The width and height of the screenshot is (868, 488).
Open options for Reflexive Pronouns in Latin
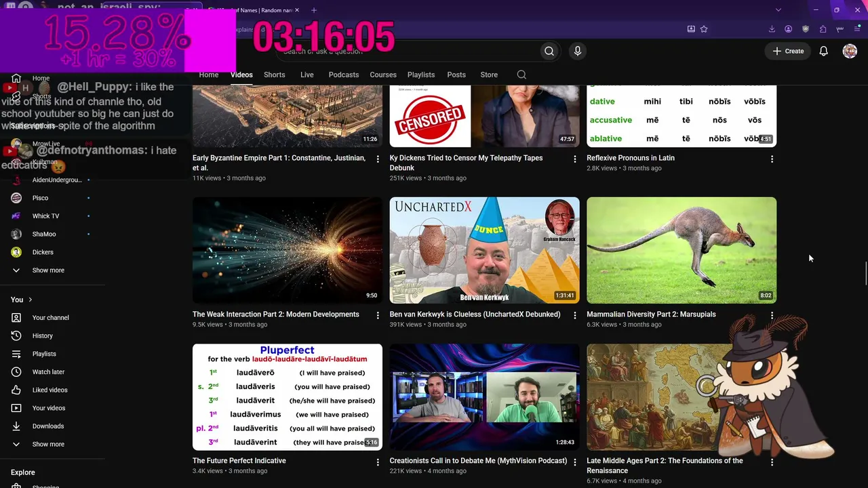tap(772, 159)
